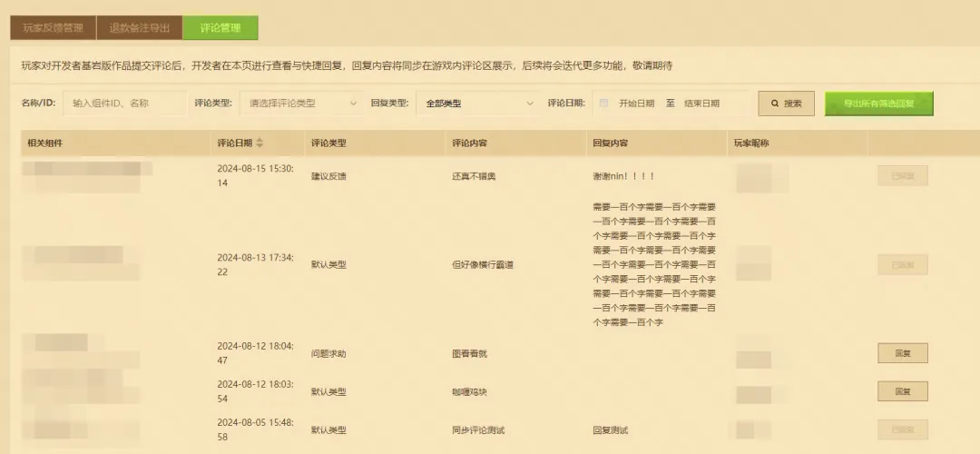The height and width of the screenshot is (454, 980).
Task: Click the 开始日期 start date field
Action: 636,104
